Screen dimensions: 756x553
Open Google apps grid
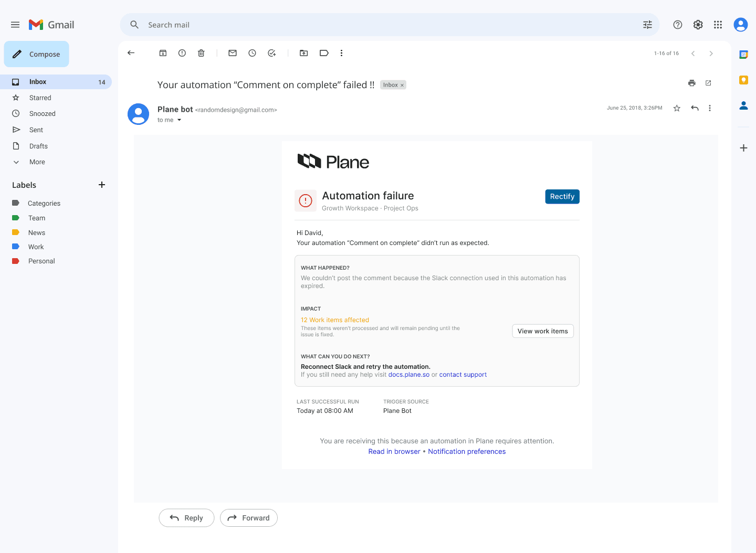coord(718,25)
